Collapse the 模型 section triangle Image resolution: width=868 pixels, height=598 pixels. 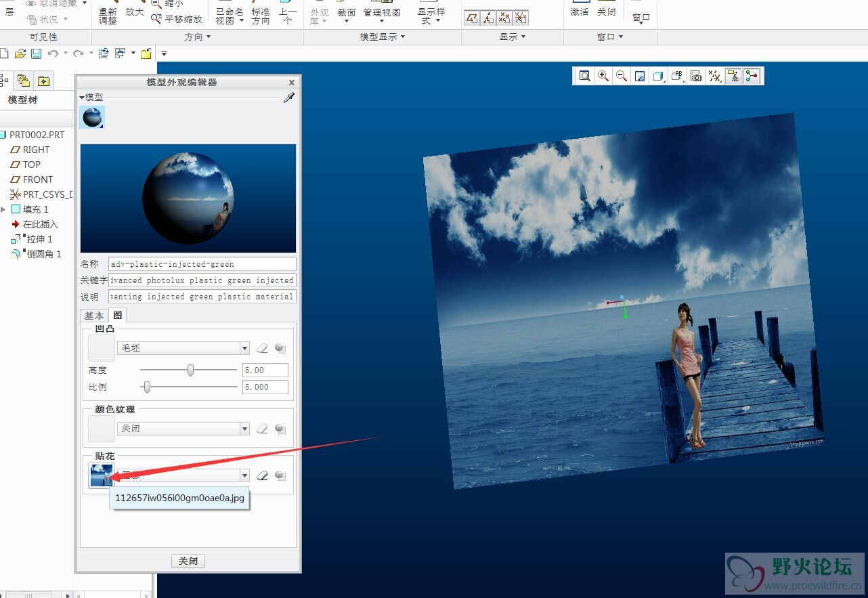pos(82,98)
